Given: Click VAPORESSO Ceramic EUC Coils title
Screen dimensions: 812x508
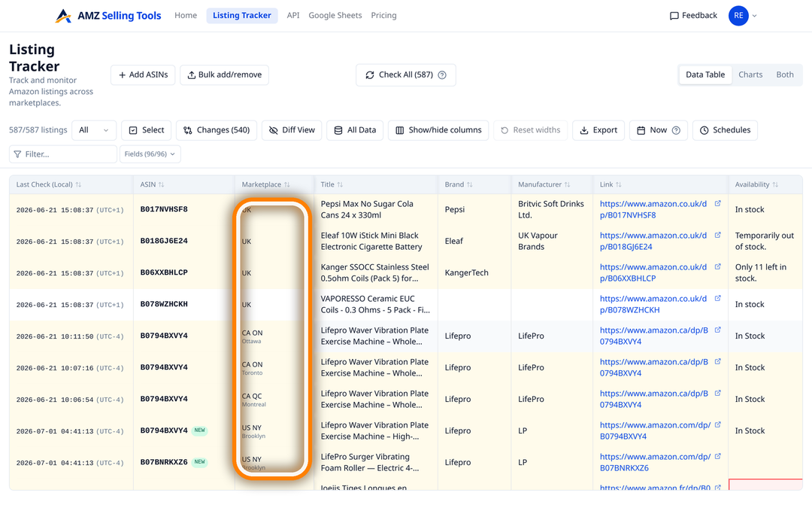Looking at the screenshot, I should point(375,304).
